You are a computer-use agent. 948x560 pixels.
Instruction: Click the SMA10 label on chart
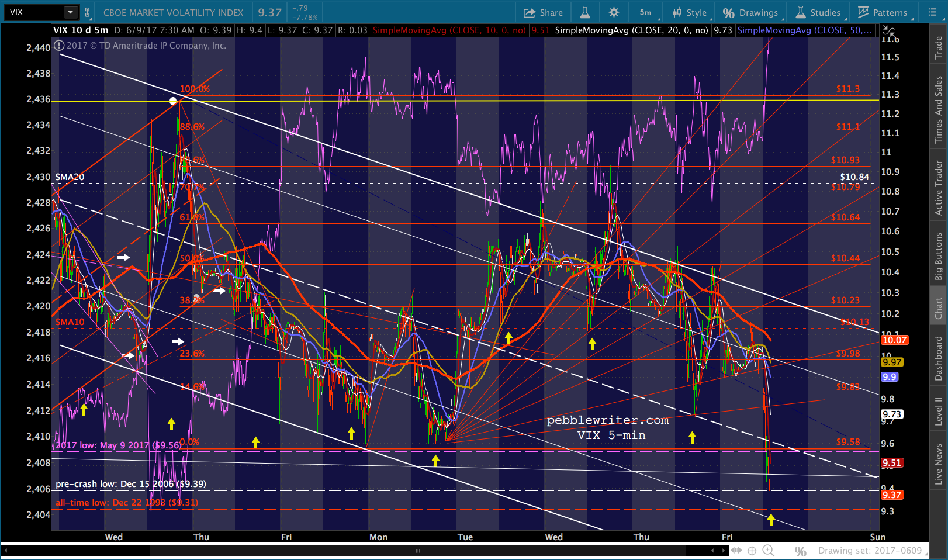[70, 322]
